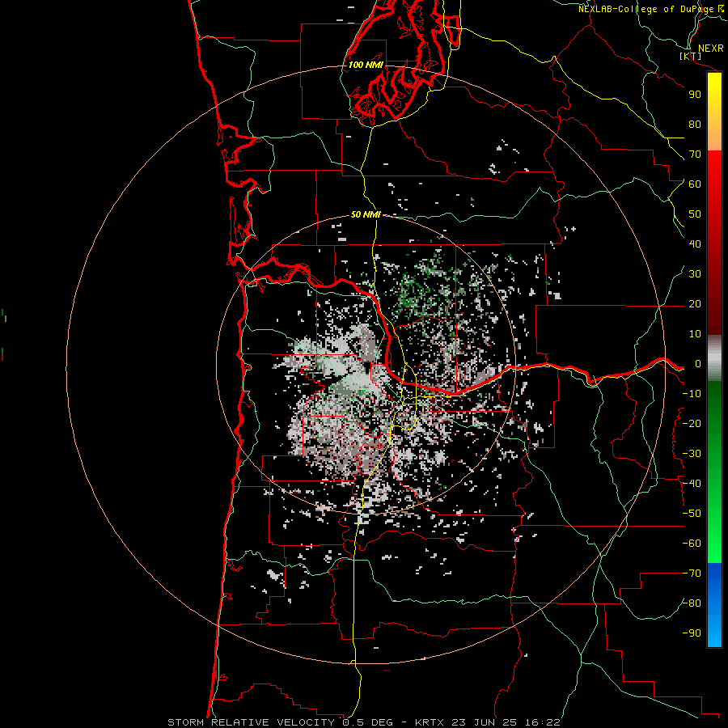
Task: Pick the bright red color bar segment below 70
Action: tap(714, 167)
